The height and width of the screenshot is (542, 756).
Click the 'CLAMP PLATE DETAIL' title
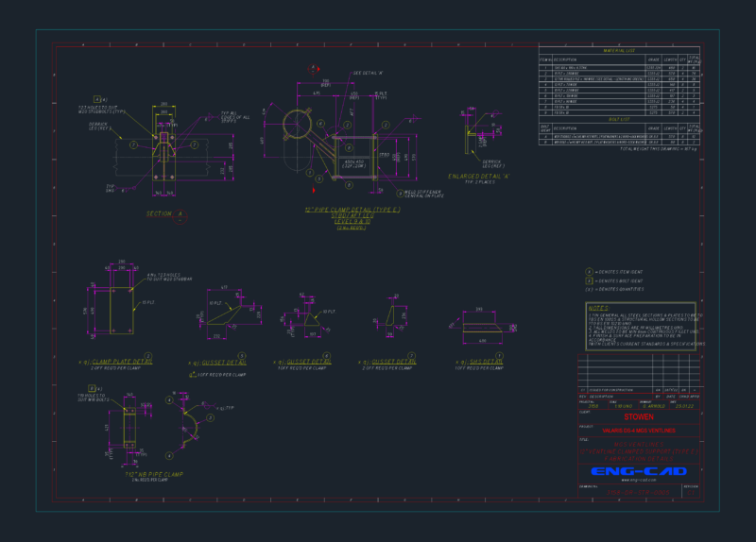pyautogui.click(x=122, y=362)
